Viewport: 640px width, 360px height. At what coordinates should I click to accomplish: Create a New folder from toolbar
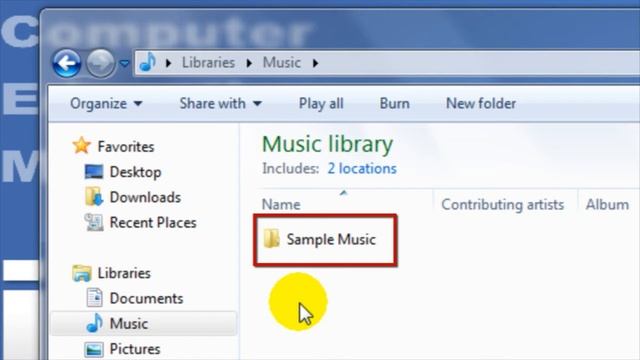481,104
